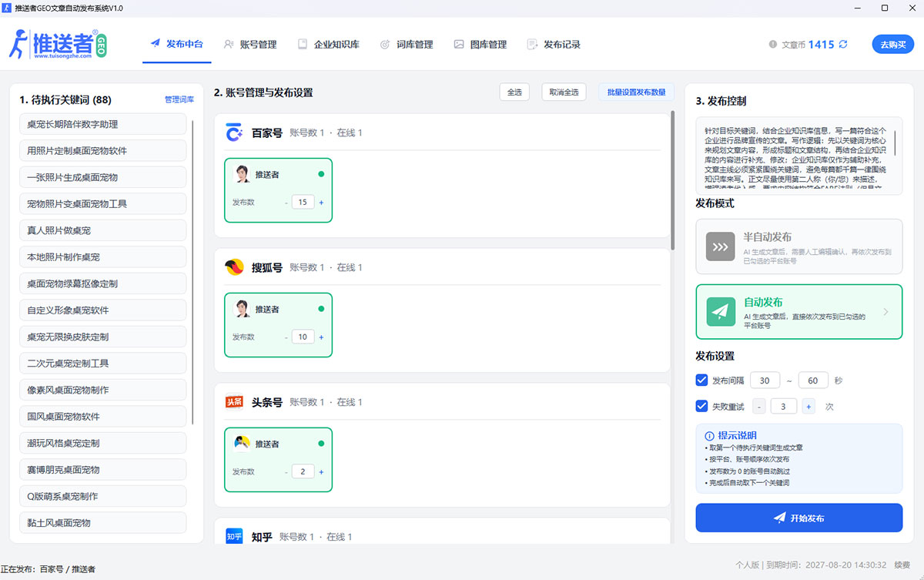The width and height of the screenshot is (924, 580).
Task: Click the interval minimum field showing 30
Action: 765,381
